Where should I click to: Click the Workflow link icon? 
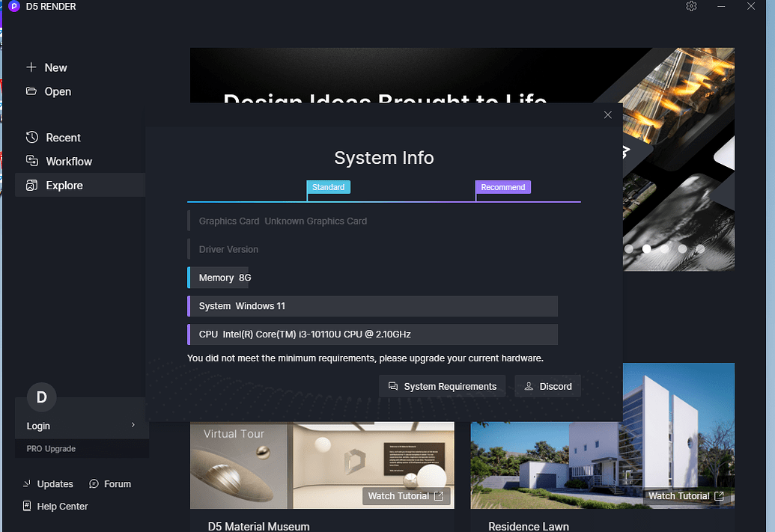point(32,161)
